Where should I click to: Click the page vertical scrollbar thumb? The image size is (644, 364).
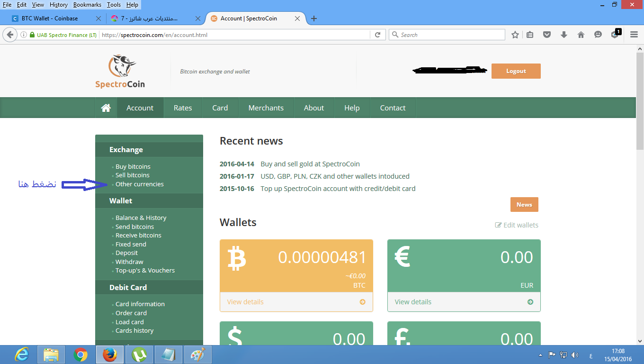(640, 101)
